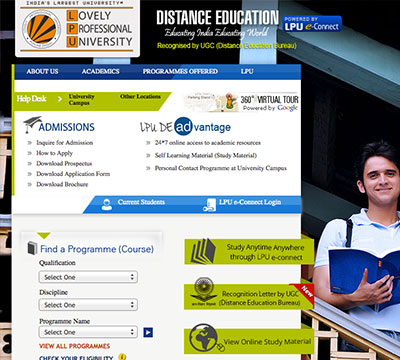Click the graduation cap Admissions icon
The width and height of the screenshot is (400, 360).
[x=32, y=125]
